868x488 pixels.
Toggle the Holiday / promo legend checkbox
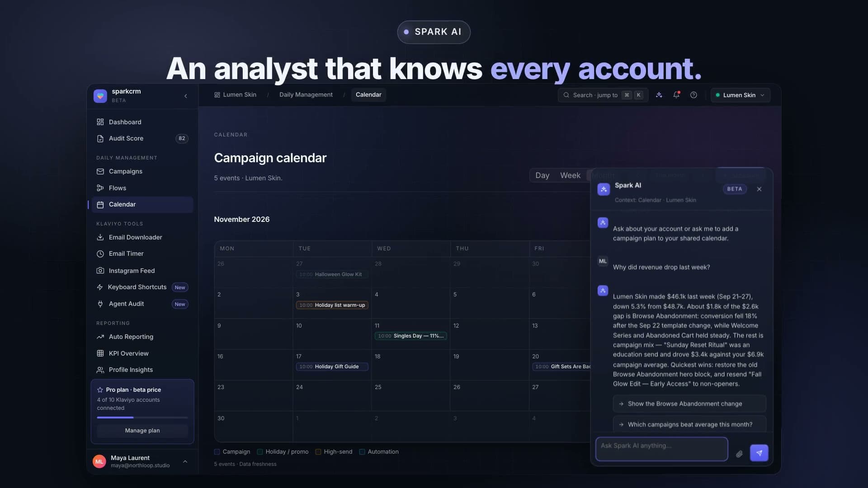pos(260,452)
